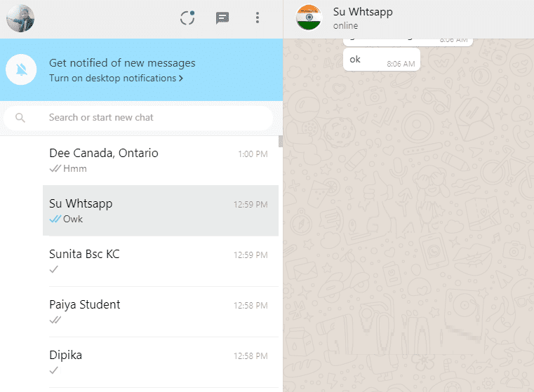Image resolution: width=534 pixels, height=392 pixels.
Task: Click the 8:06 AM time on the ok message
Action: (x=401, y=64)
